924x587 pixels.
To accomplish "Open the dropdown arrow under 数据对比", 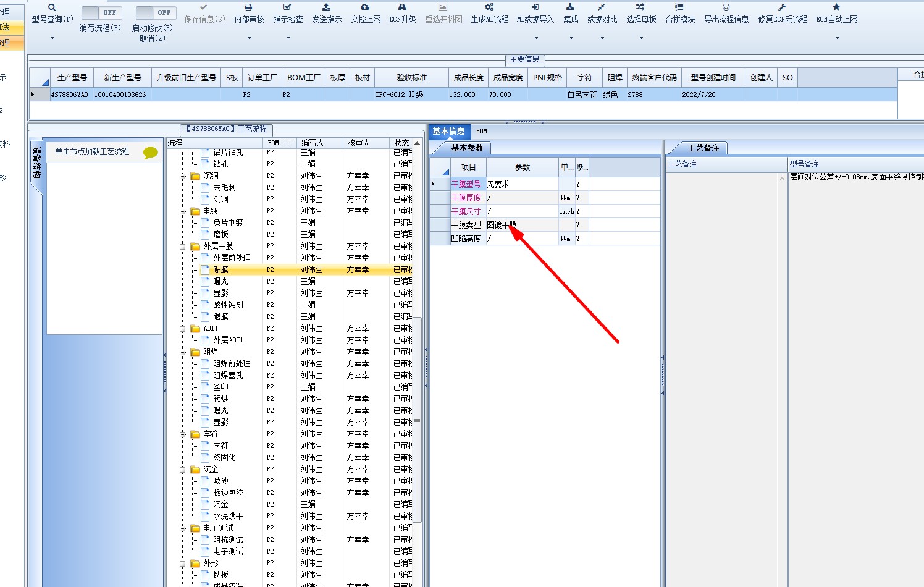I will [602, 38].
